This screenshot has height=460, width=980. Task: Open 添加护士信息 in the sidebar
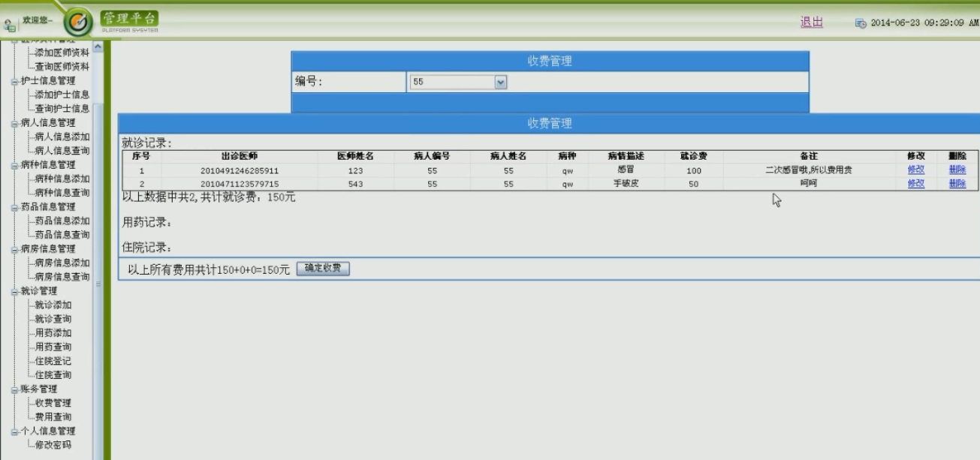(x=62, y=95)
